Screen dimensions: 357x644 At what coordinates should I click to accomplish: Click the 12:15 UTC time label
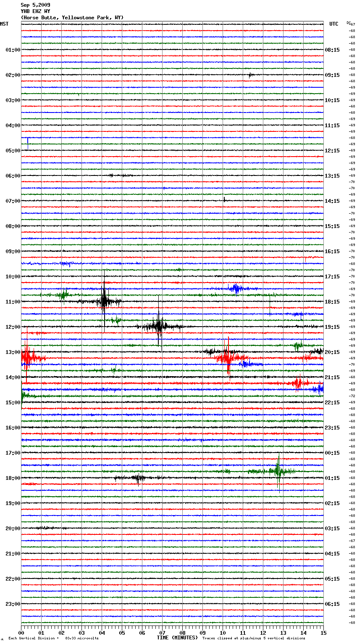(x=332, y=151)
